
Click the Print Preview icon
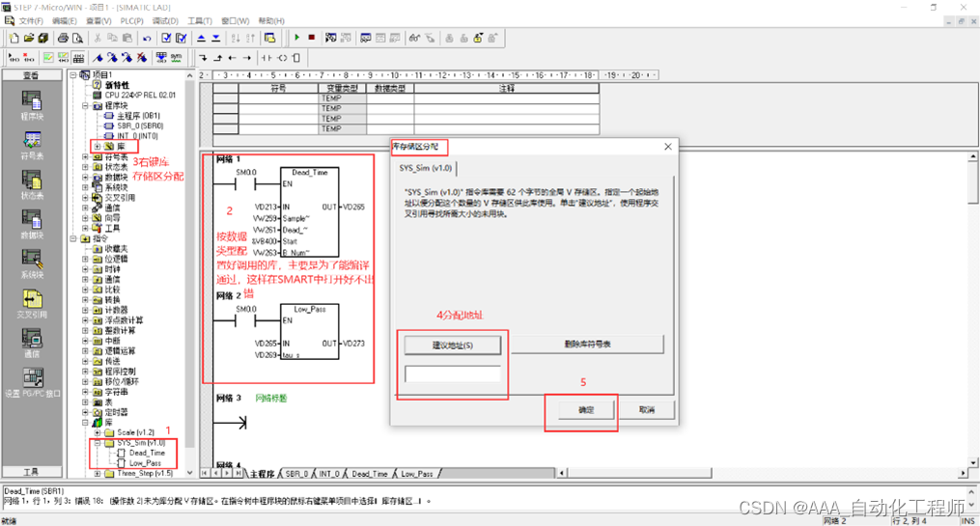pos(77,38)
